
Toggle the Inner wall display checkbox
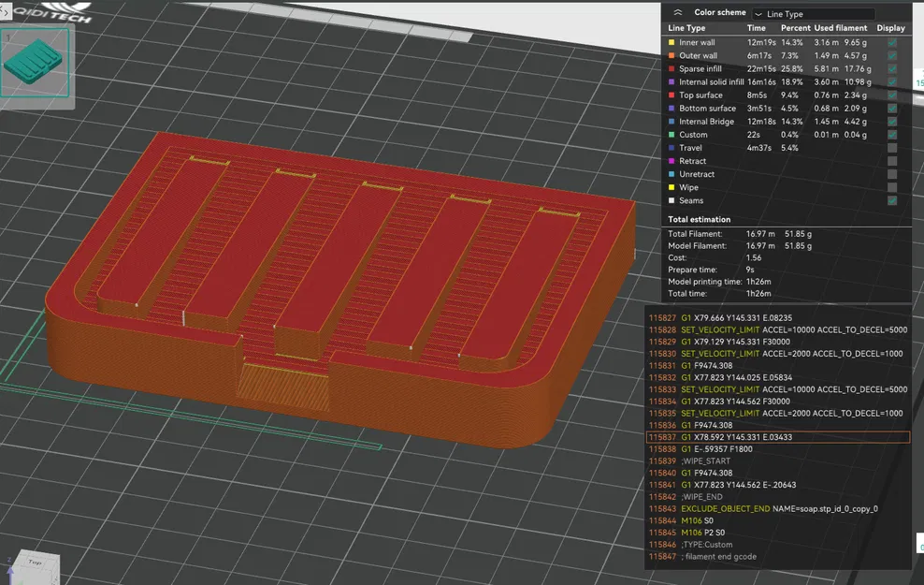[891, 43]
